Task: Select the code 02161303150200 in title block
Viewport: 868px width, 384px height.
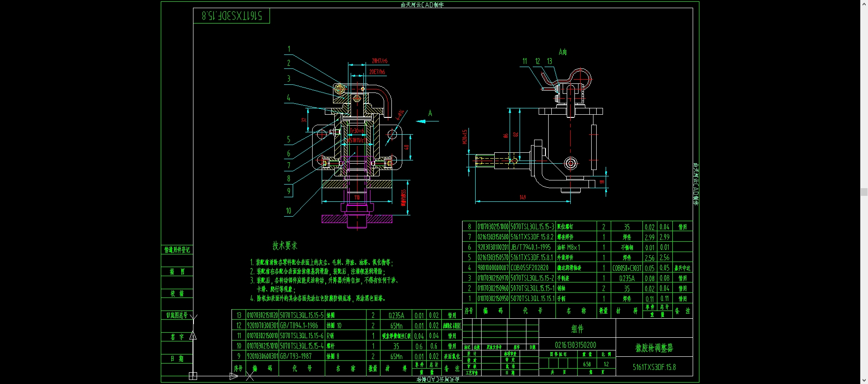Action: 575,345
